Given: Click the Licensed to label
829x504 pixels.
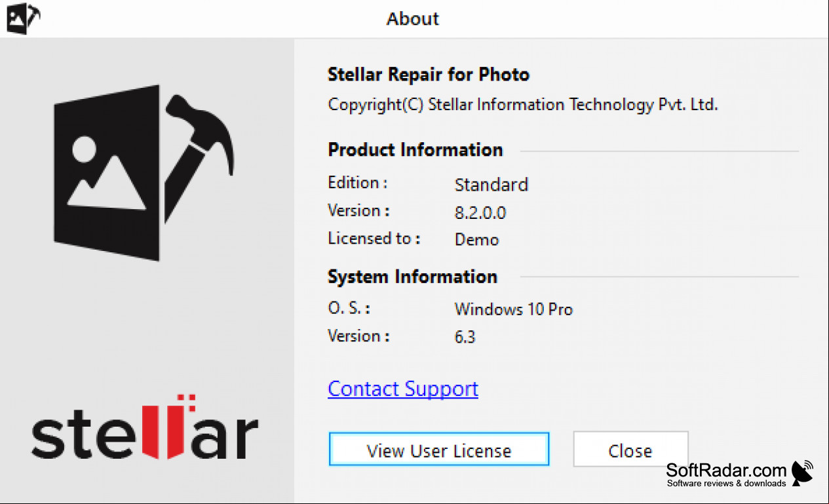Looking at the screenshot, I should pos(374,239).
